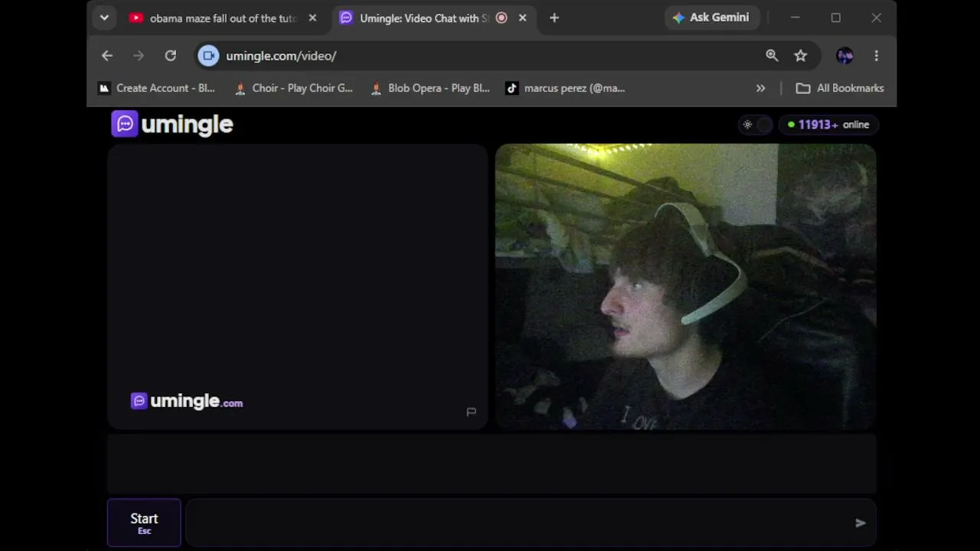Close the Chrome window
Screen dimensions: 980x551
click(x=877, y=18)
